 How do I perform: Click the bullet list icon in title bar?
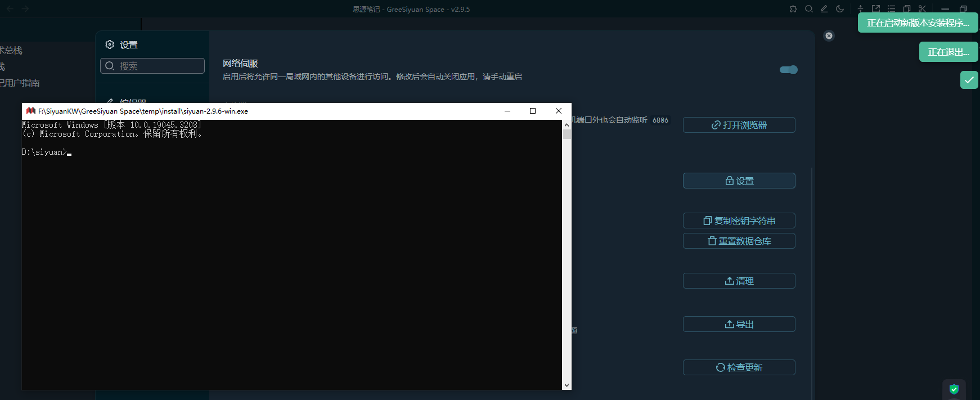click(891, 9)
